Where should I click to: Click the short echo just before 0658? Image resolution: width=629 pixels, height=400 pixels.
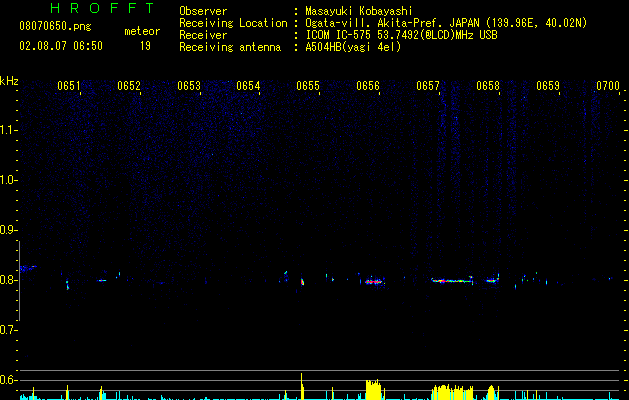493,280
